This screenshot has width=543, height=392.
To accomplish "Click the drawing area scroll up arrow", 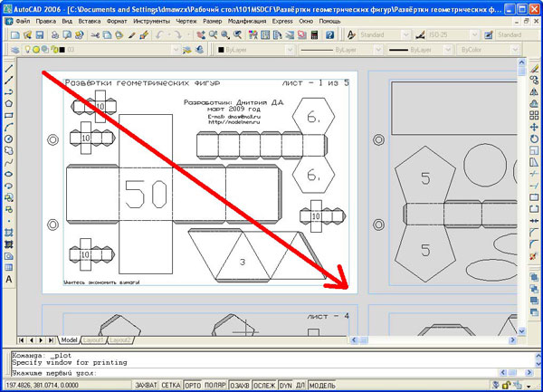I will [x=522, y=62].
